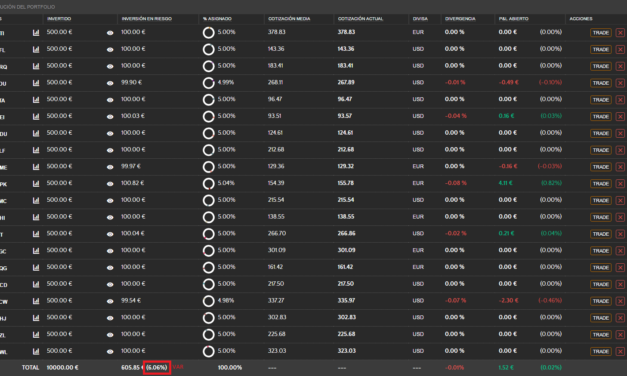627x376 pixels.
Task: Remove the position with average price 378.83
Action: (620, 33)
